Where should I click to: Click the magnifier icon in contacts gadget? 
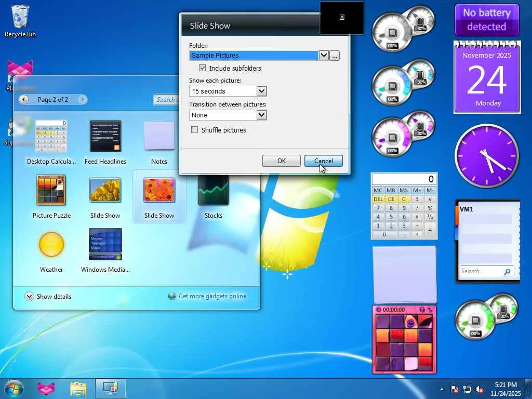pos(507,271)
